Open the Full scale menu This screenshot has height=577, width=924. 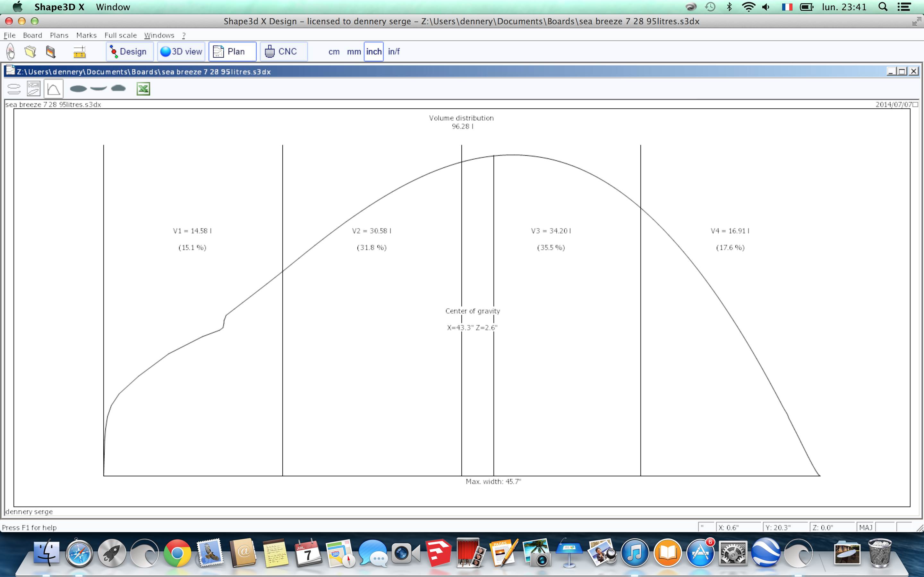[x=120, y=35]
